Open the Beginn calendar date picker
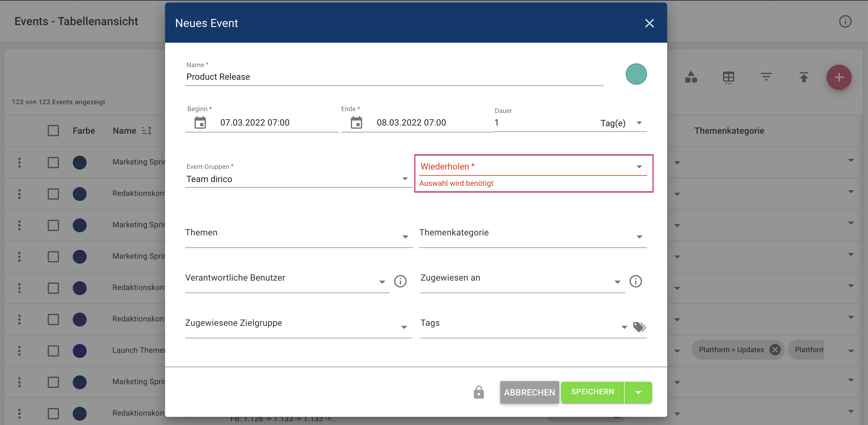This screenshot has width=868, height=425. click(x=200, y=122)
